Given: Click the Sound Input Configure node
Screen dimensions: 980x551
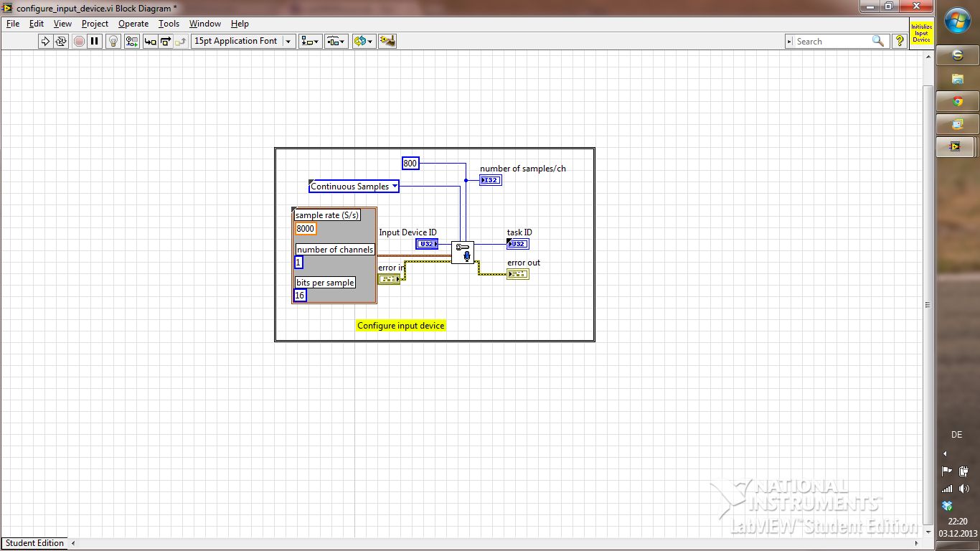Looking at the screenshot, I should (x=462, y=253).
